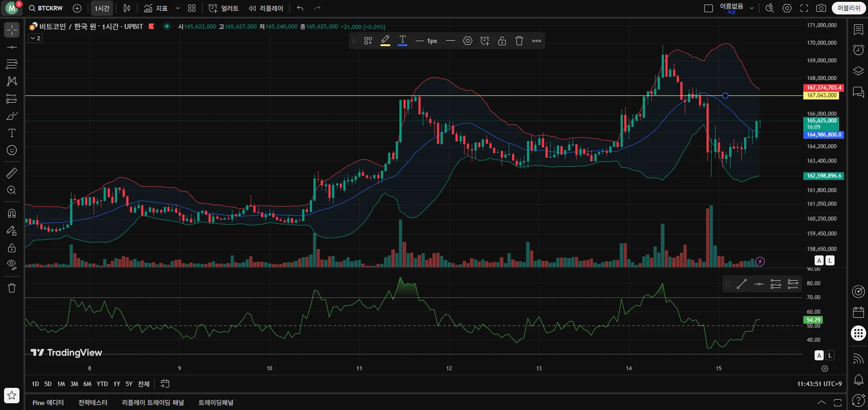Toggle log scale L on RSI pane

(830, 355)
